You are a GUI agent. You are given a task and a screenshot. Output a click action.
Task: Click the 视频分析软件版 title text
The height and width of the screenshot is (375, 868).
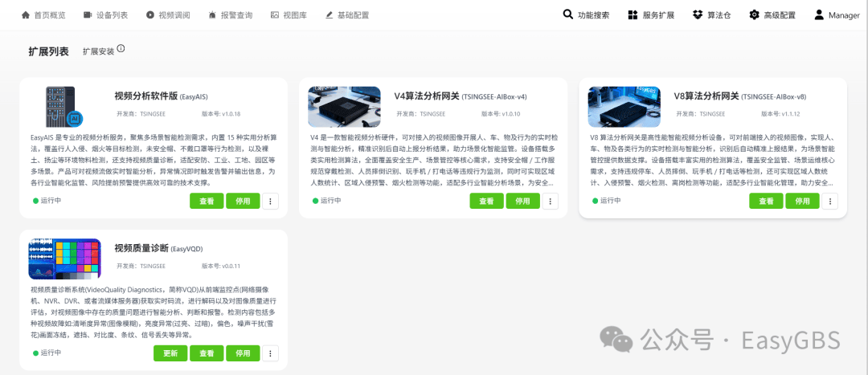point(146,96)
